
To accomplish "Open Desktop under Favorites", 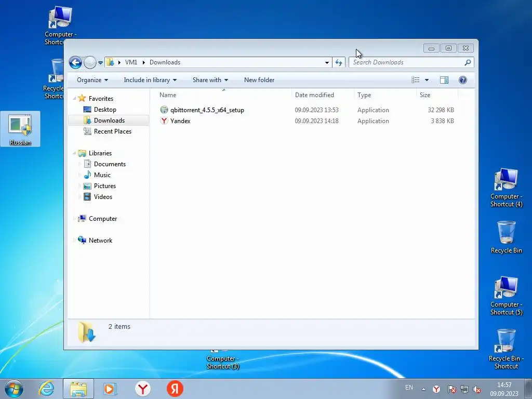I will [105, 110].
